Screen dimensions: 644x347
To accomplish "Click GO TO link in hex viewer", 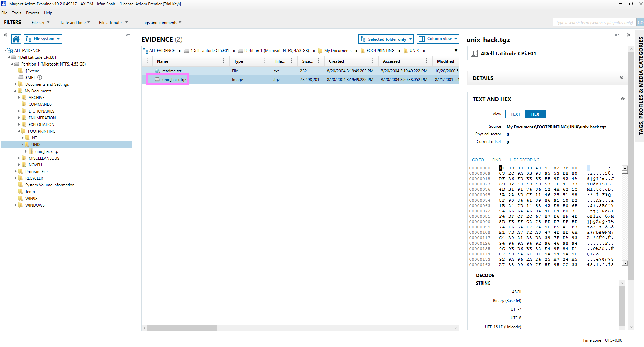I will point(478,160).
